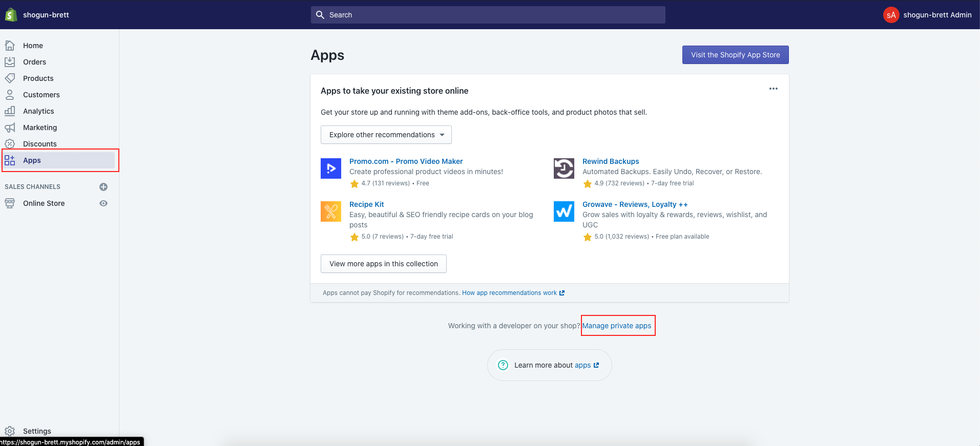980x446 pixels.
Task: Open Rewind Backups app link
Action: [611, 161]
